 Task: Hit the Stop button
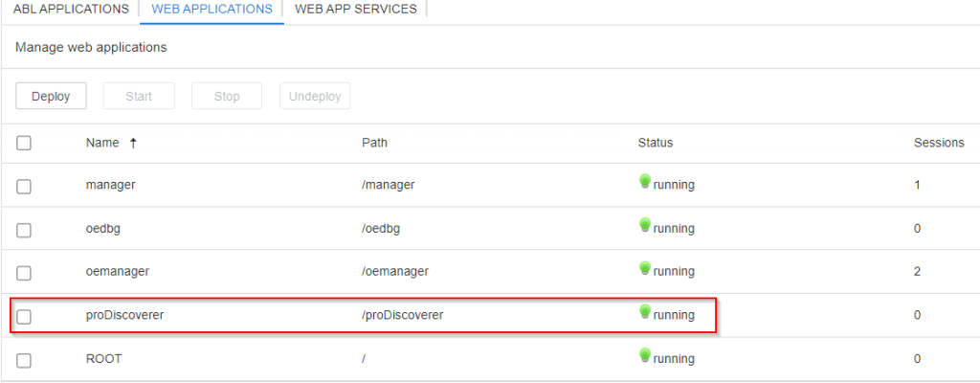tap(227, 96)
